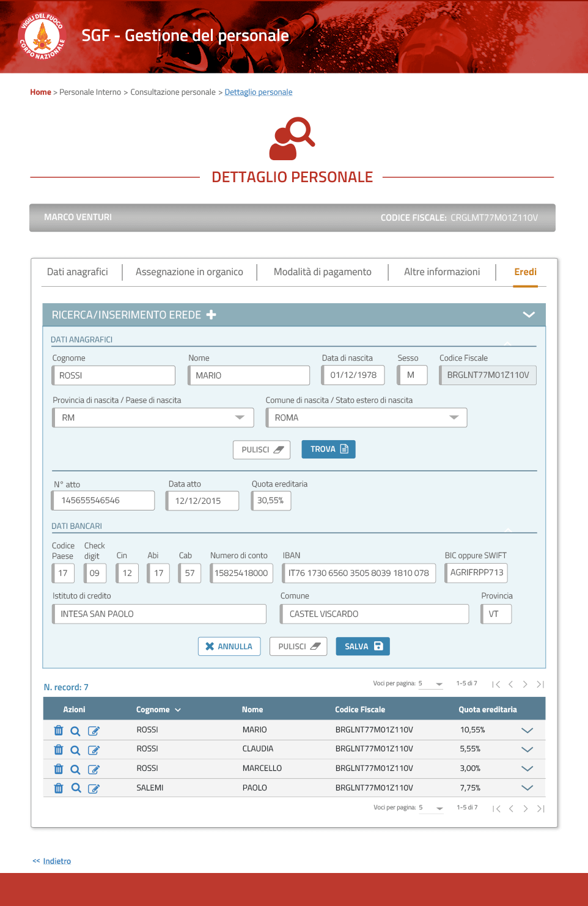Delete the ROSSI MARIO heir row

(59, 730)
